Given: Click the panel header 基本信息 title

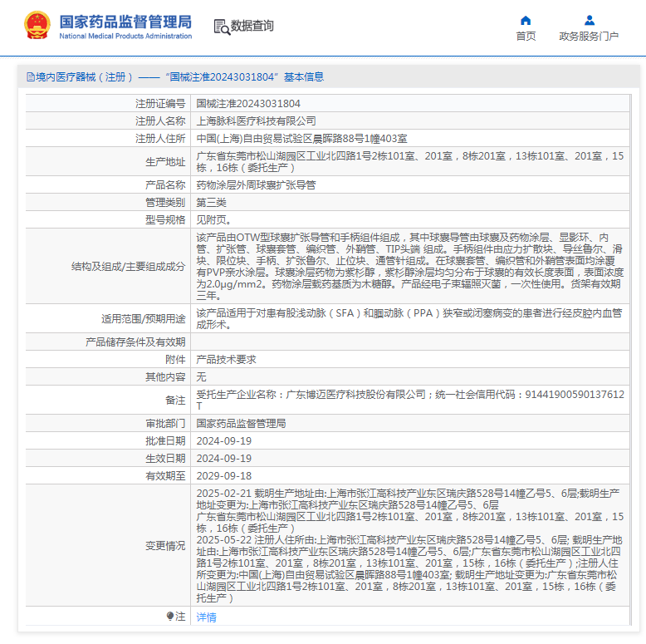Looking at the screenshot, I should click(x=304, y=77).
